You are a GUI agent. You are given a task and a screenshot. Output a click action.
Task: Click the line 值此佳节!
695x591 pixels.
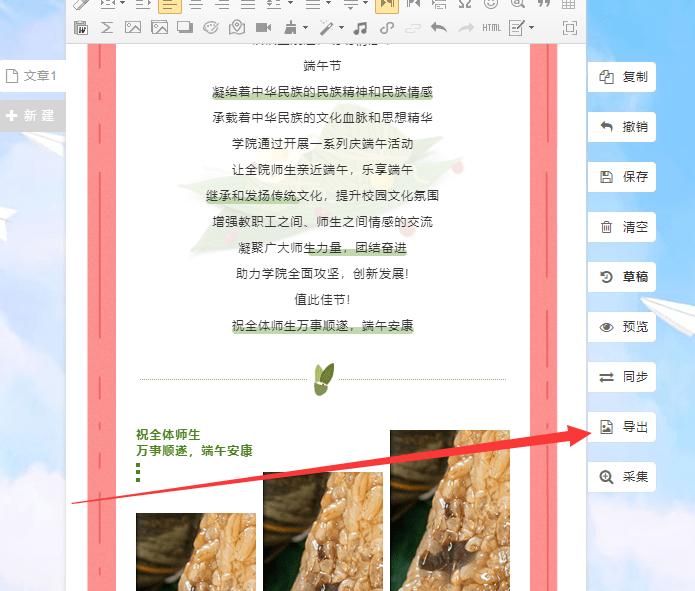pos(322,300)
